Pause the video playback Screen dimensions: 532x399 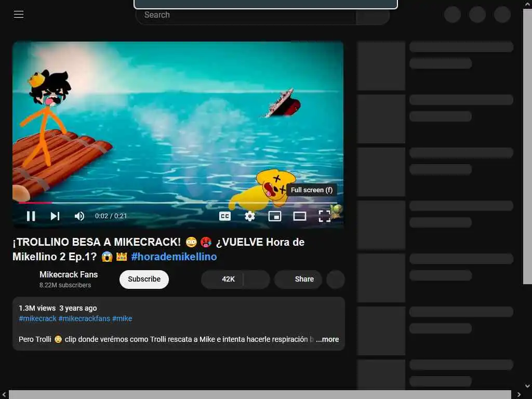point(31,216)
